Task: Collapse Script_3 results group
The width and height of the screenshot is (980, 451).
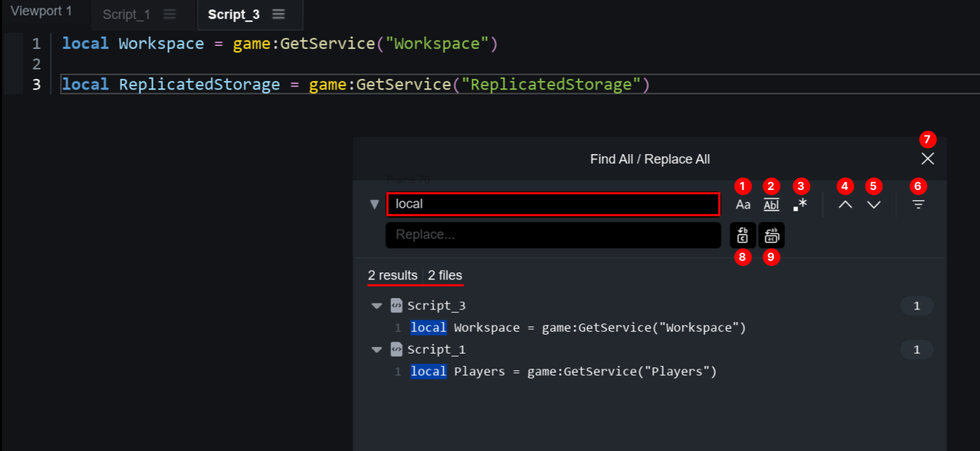Action: (377, 306)
